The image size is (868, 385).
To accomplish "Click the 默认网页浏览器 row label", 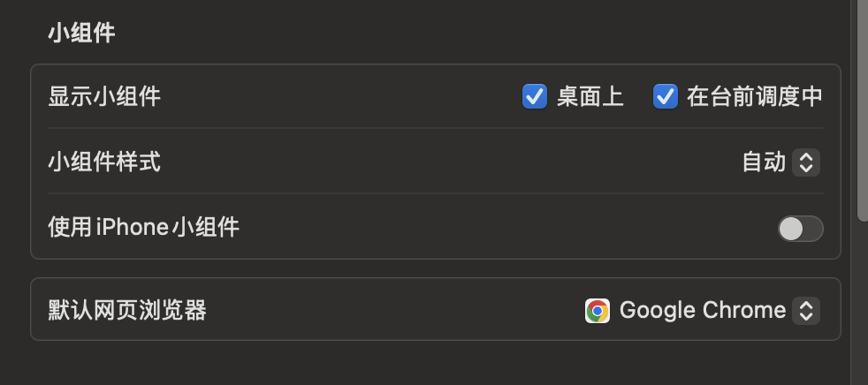I will pos(127,310).
